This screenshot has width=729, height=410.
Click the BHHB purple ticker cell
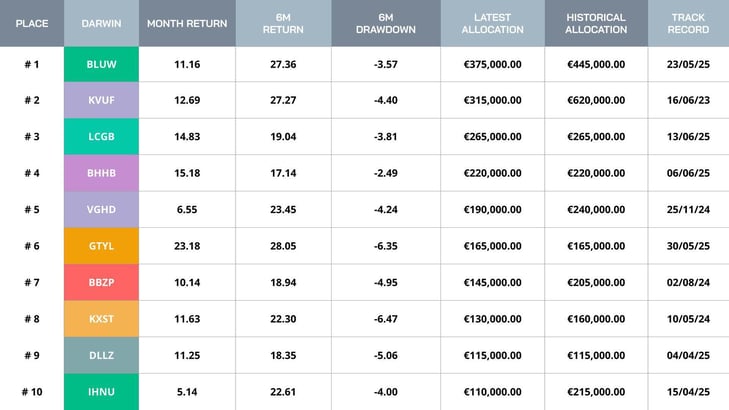pyautogui.click(x=101, y=173)
